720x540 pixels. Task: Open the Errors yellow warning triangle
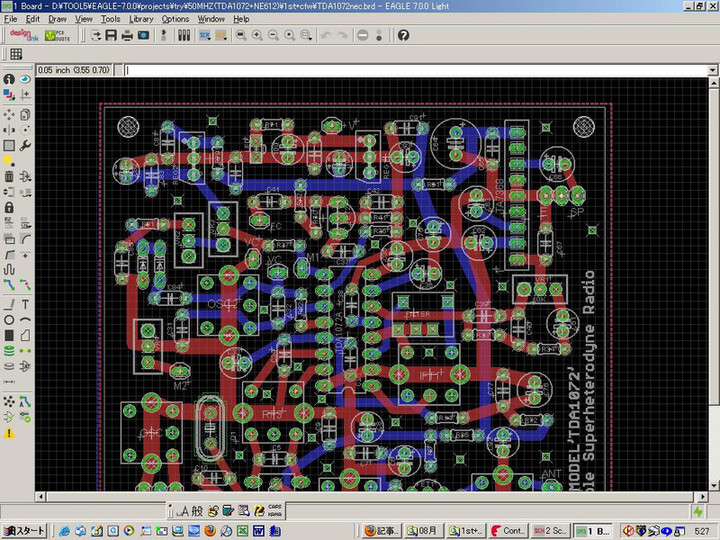9,433
